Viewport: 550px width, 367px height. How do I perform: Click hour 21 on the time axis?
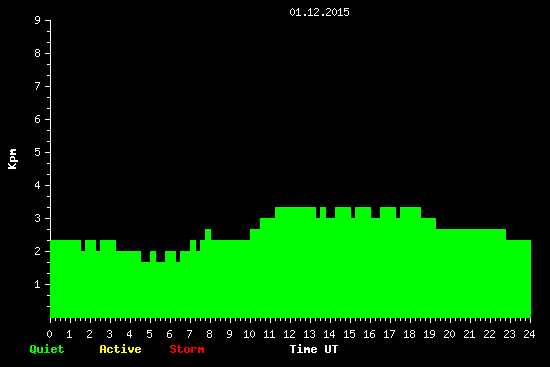(469, 334)
